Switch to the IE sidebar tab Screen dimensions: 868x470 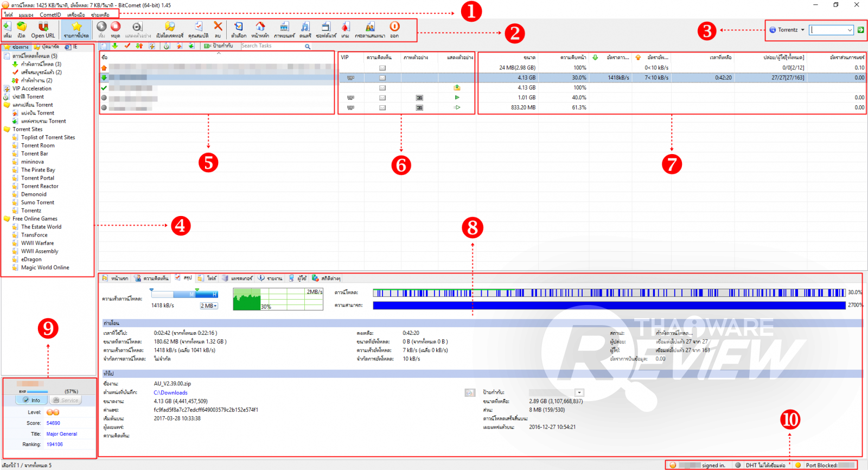tap(72, 47)
